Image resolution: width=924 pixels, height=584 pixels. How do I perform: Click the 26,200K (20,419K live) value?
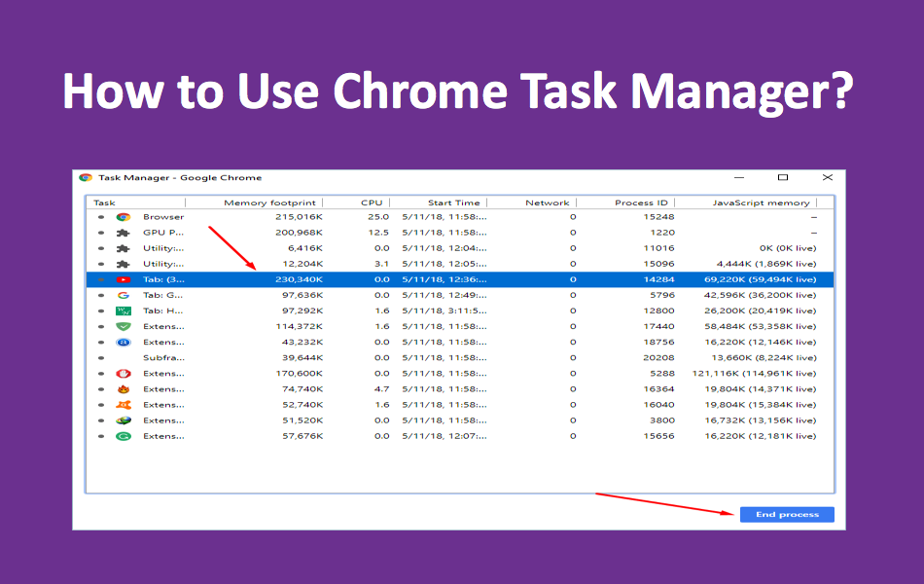pyautogui.click(x=761, y=310)
